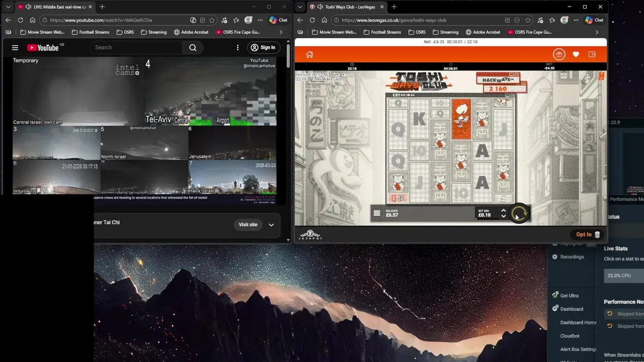Open favourites list icon in YouTube window
This screenshot has height=362, width=644.
(x=236, y=20)
